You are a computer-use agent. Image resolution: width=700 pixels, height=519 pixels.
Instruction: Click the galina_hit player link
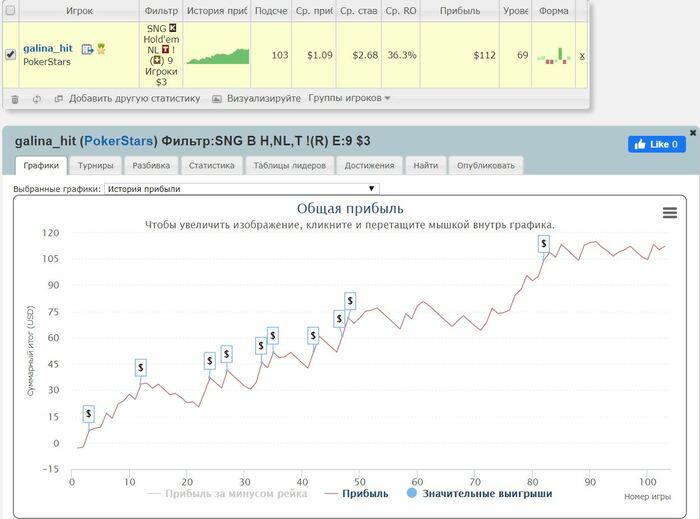click(x=48, y=48)
